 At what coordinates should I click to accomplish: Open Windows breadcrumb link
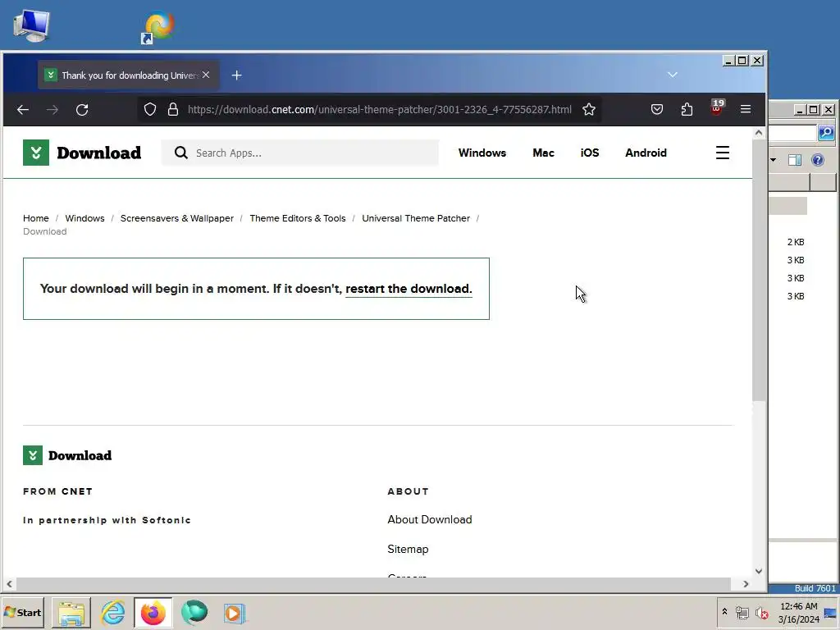click(x=84, y=218)
